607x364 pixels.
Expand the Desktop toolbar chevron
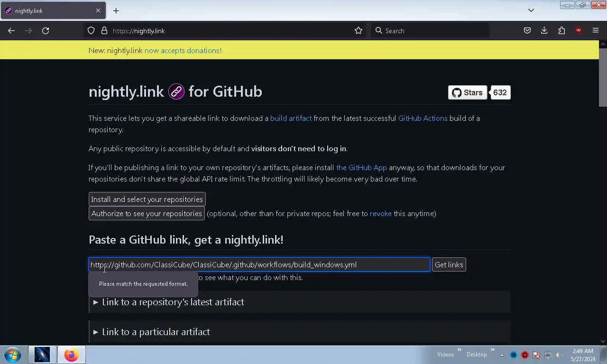click(x=492, y=350)
